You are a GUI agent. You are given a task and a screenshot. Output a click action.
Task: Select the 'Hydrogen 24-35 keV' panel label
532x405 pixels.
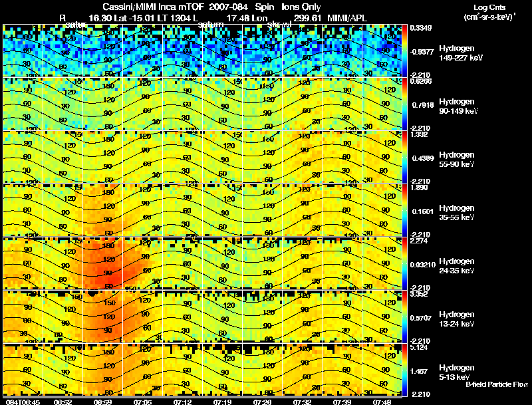[457, 266]
